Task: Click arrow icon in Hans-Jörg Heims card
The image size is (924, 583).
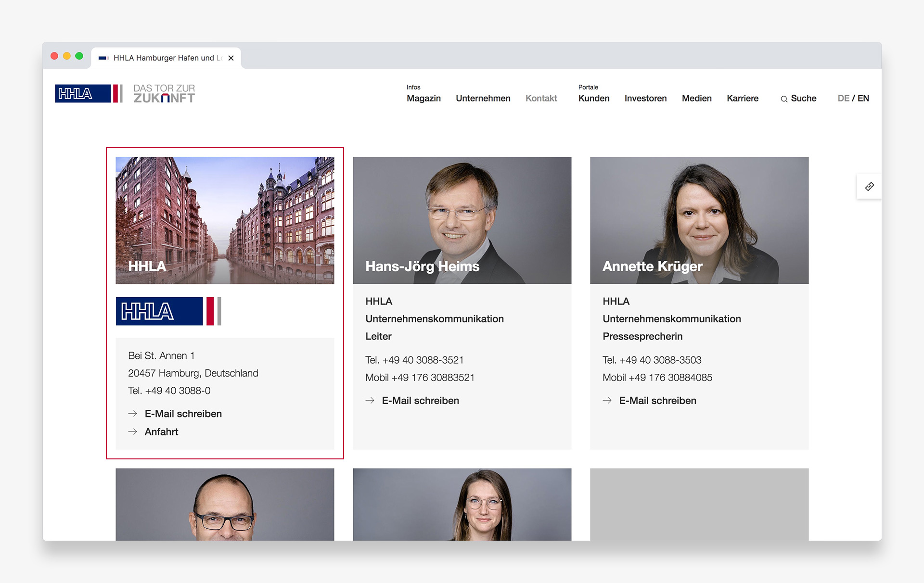Action: coord(370,401)
